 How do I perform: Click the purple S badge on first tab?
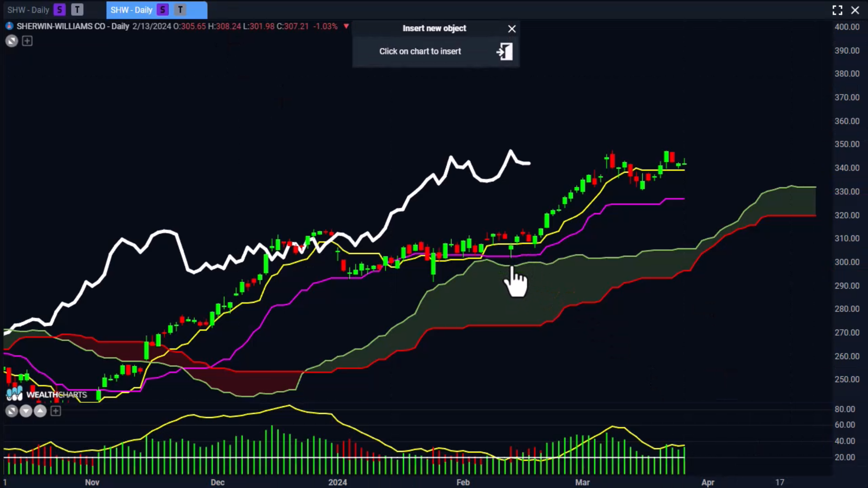click(x=59, y=9)
